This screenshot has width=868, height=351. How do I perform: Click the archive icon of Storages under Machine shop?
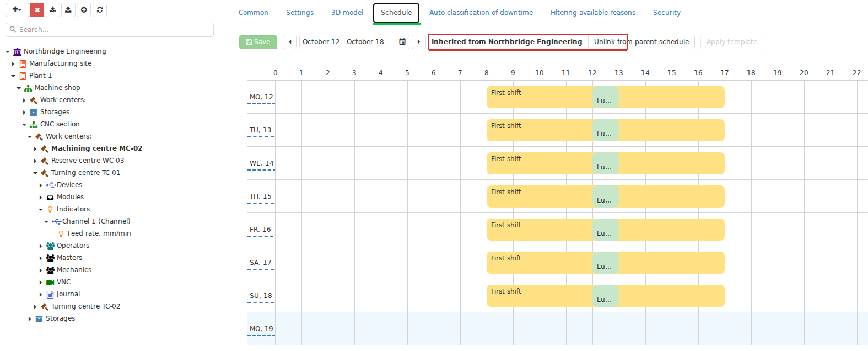(x=34, y=112)
